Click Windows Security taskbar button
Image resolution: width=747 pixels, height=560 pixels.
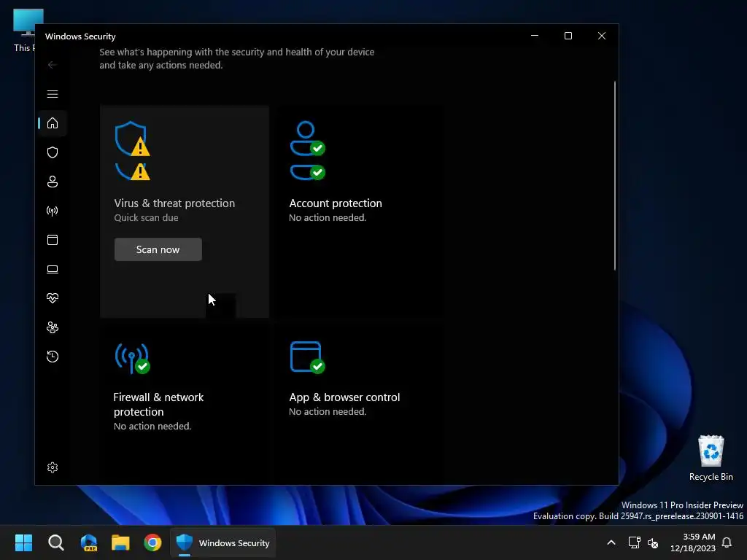pyautogui.click(x=223, y=542)
